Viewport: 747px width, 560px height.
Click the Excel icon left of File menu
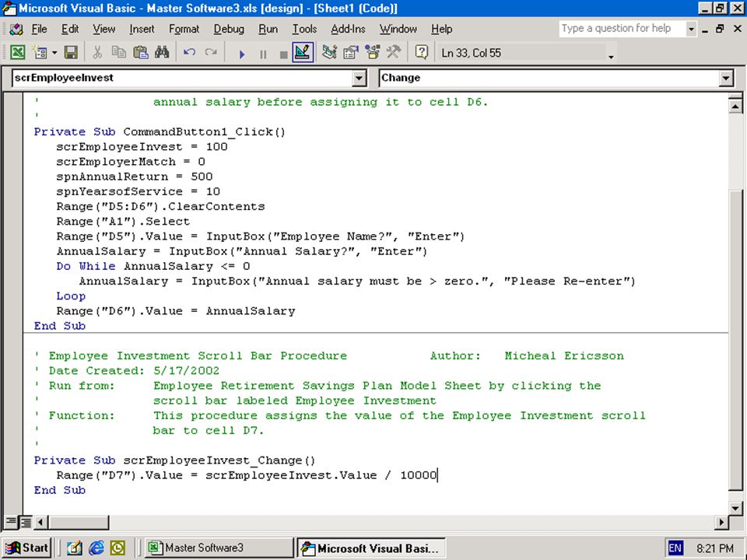pyautogui.click(x=16, y=30)
